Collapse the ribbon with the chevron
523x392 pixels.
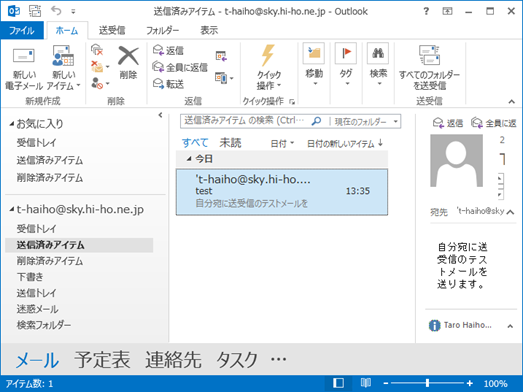click(511, 101)
